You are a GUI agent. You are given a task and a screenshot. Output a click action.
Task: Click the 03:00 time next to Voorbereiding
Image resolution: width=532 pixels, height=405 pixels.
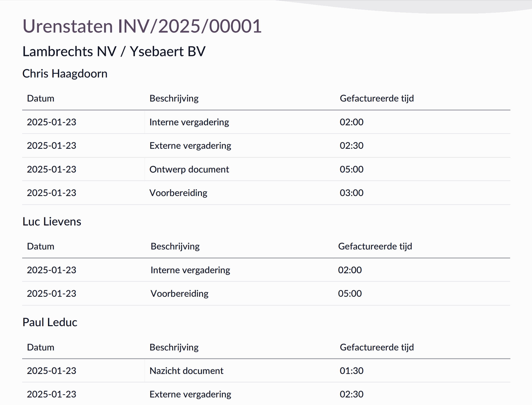pyautogui.click(x=351, y=193)
